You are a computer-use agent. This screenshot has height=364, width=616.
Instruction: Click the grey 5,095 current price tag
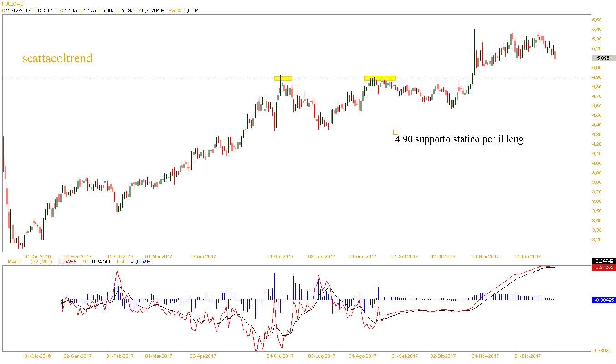pyautogui.click(x=603, y=58)
